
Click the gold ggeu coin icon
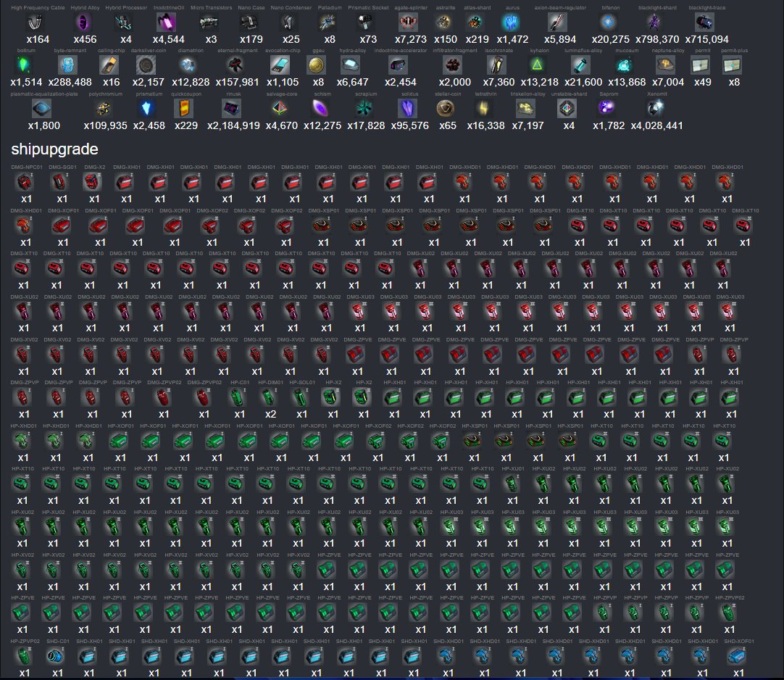315,66
